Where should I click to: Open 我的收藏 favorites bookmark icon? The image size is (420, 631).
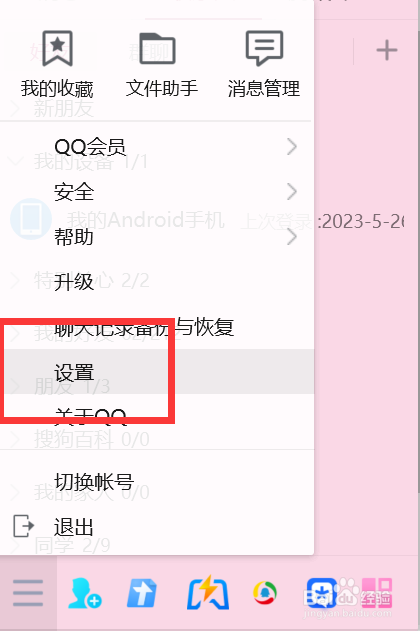click(57, 48)
